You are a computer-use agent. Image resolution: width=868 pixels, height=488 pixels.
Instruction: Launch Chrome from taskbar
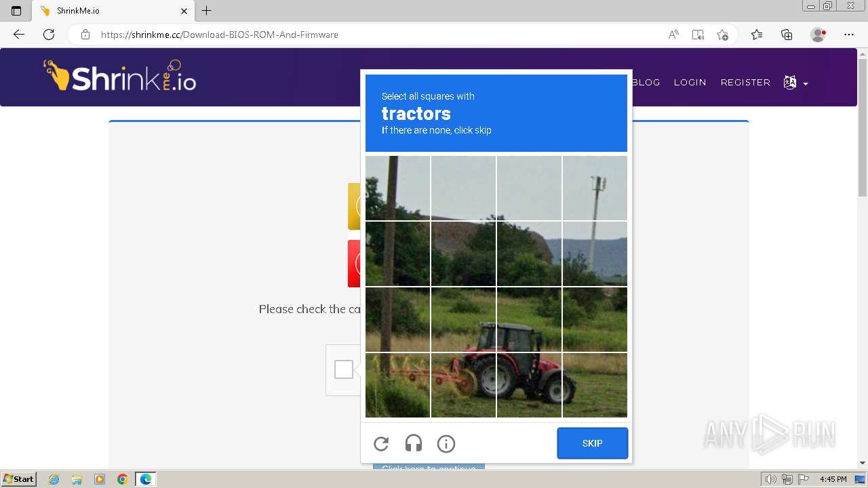pos(122,479)
